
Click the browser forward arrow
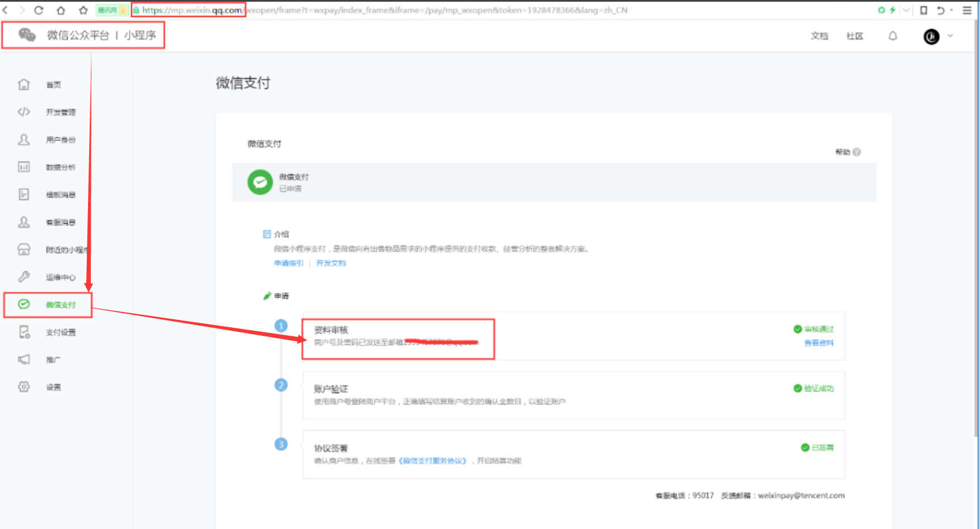point(22,10)
